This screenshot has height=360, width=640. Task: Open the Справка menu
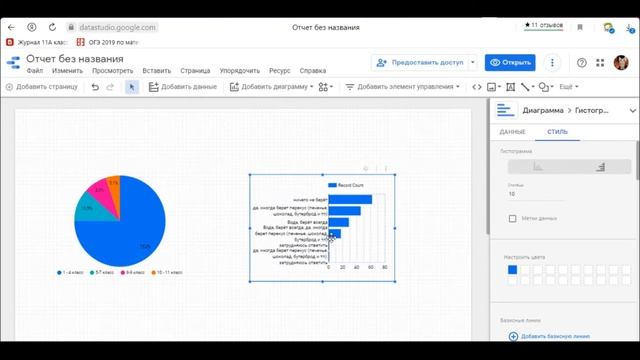pyautogui.click(x=313, y=71)
